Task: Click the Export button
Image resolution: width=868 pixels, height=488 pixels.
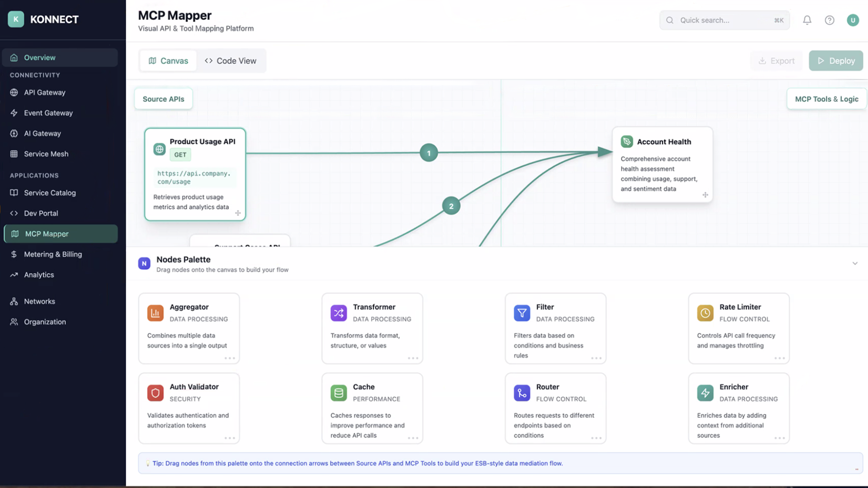Action: coord(776,61)
